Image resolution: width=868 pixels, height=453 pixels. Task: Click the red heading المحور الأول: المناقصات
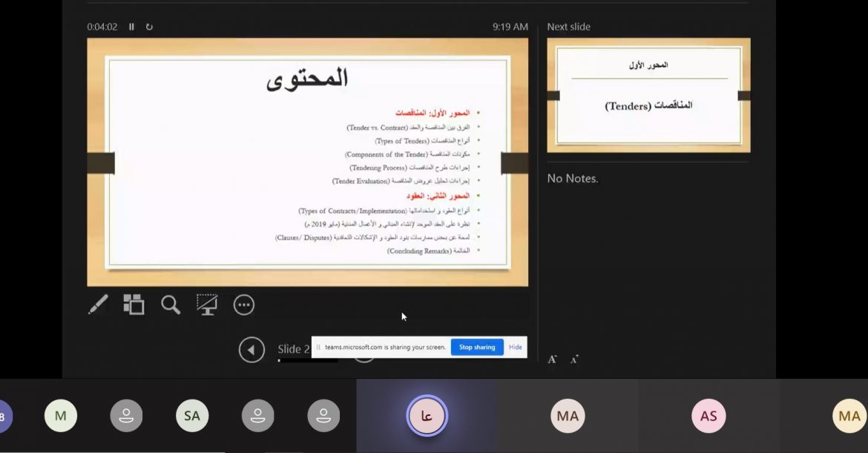(433, 113)
